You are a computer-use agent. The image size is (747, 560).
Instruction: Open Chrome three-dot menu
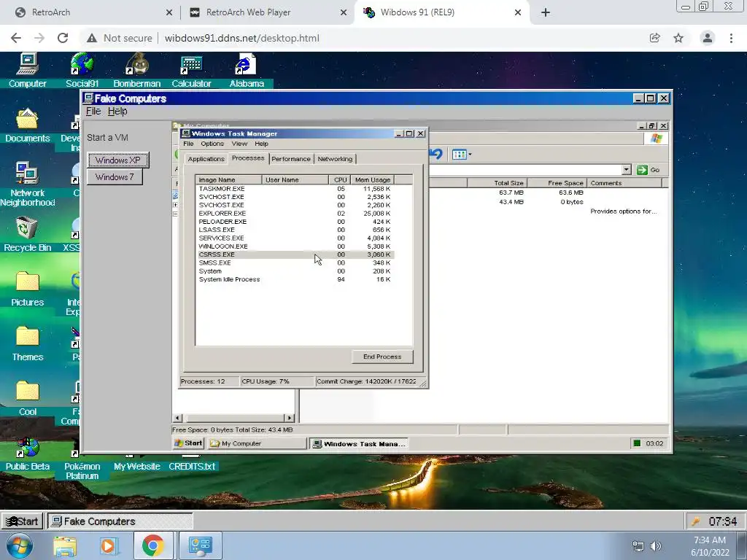click(x=731, y=38)
